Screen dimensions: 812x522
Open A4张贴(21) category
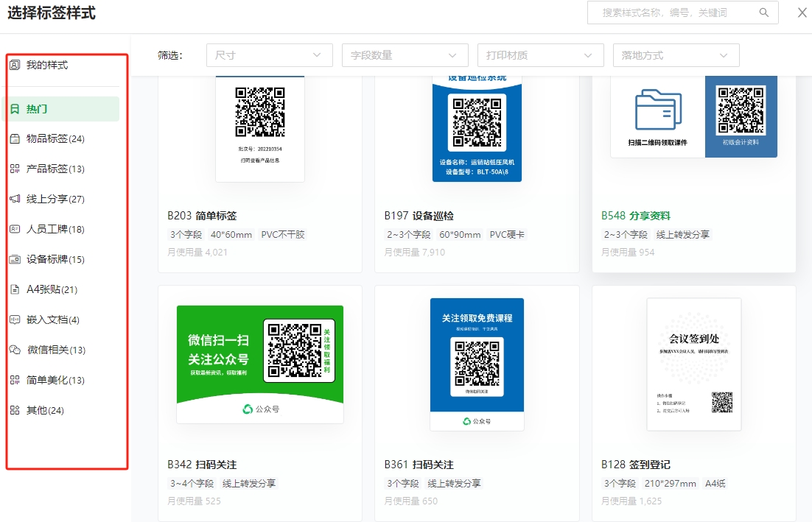52,289
